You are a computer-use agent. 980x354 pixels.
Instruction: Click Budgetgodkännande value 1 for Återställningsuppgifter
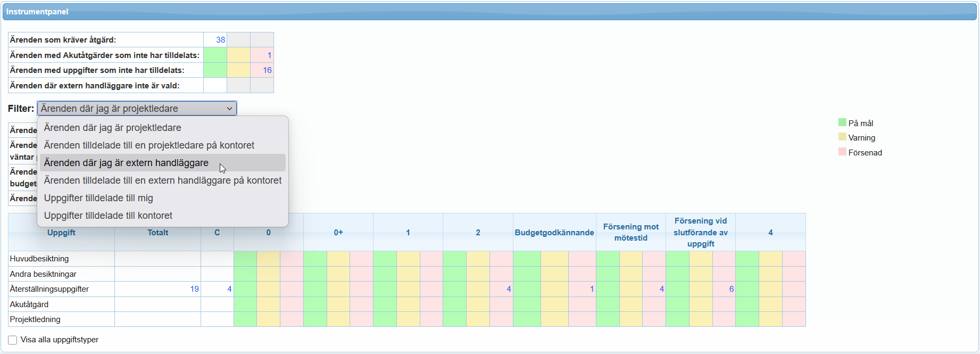592,289
